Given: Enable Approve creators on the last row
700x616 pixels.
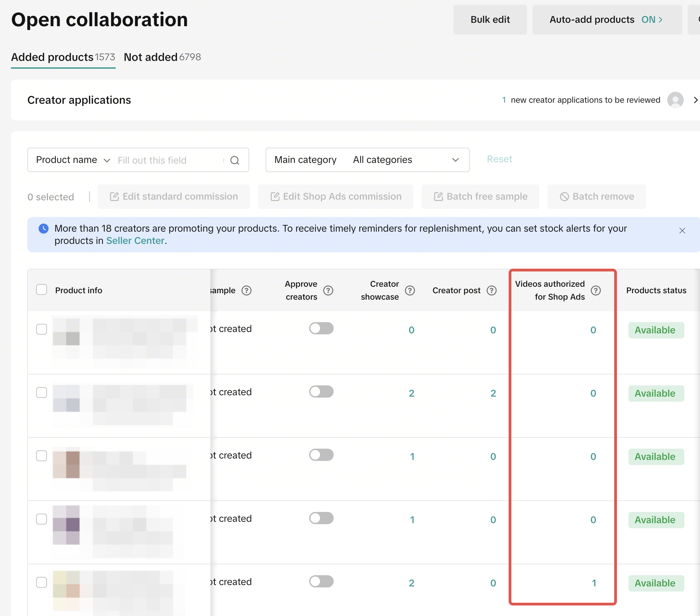Looking at the screenshot, I should [x=321, y=581].
